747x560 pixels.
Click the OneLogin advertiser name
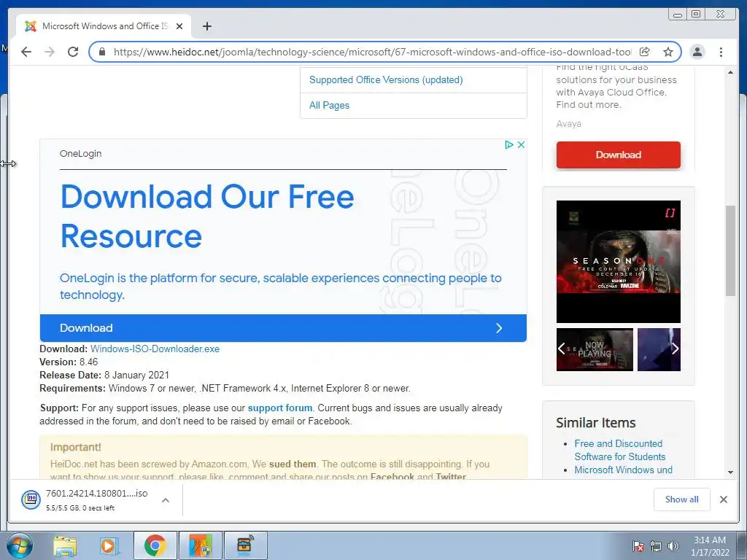pyautogui.click(x=80, y=153)
